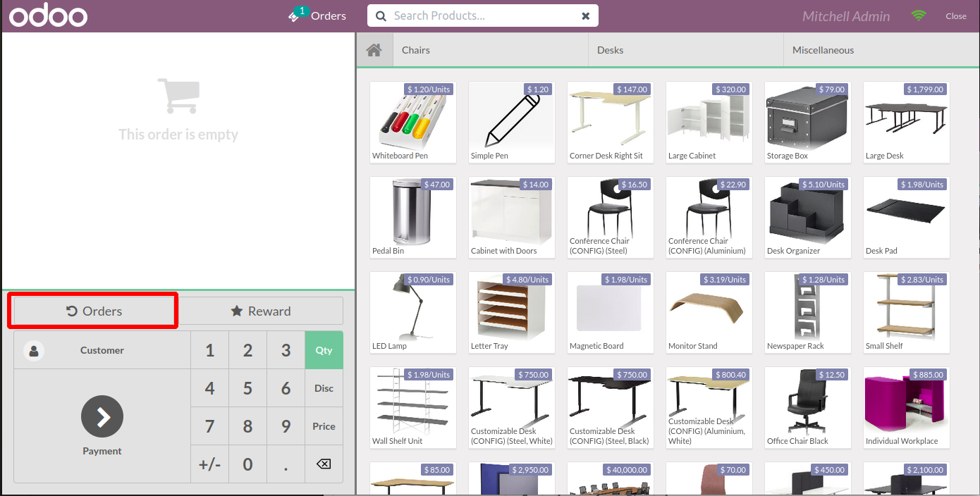Add Conference Chair (Aluminium) product
Image resolution: width=980 pixels, height=496 pixels.
(709, 218)
